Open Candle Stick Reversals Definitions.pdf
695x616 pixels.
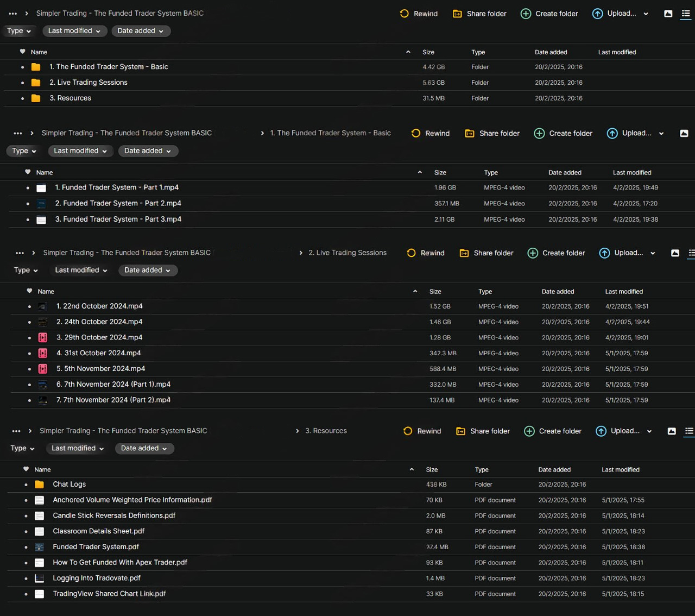(114, 516)
